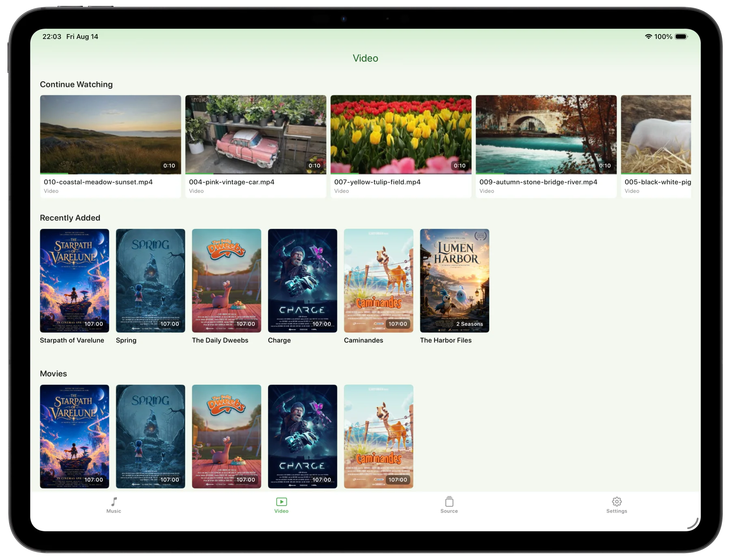Click The Harbor Files title text

pos(446,340)
